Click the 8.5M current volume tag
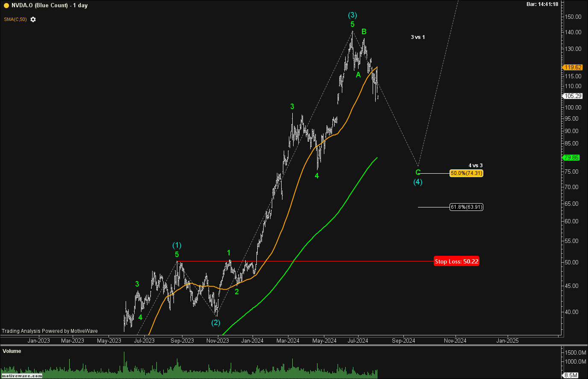 571,376
